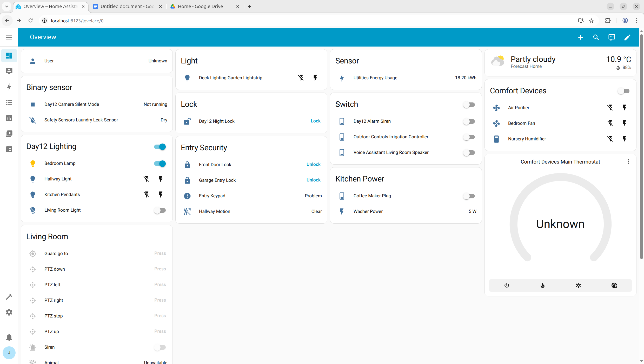Click Unlock for Front Door Lock
This screenshot has width=644, height=364.
click(x=313, y=164)
